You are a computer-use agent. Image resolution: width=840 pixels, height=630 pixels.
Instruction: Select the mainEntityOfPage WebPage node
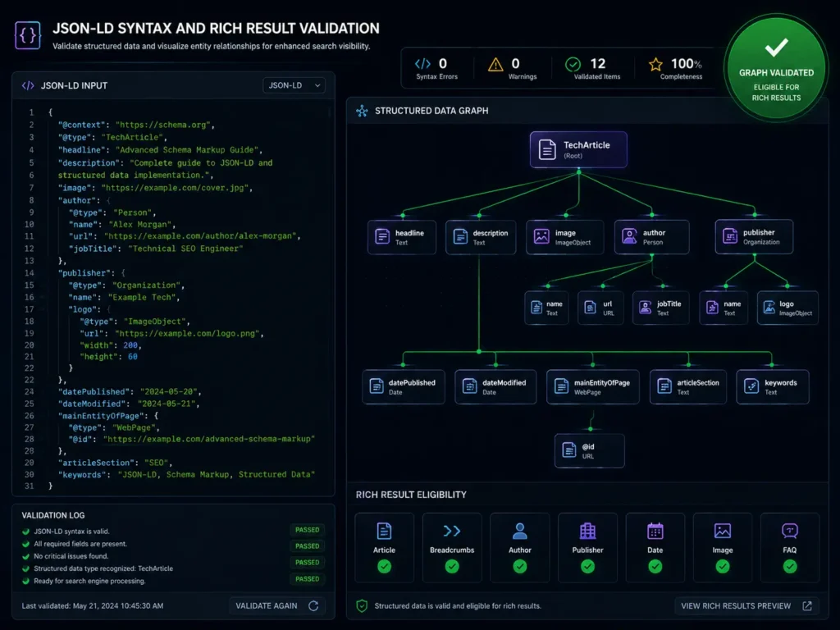coord(593,387)
